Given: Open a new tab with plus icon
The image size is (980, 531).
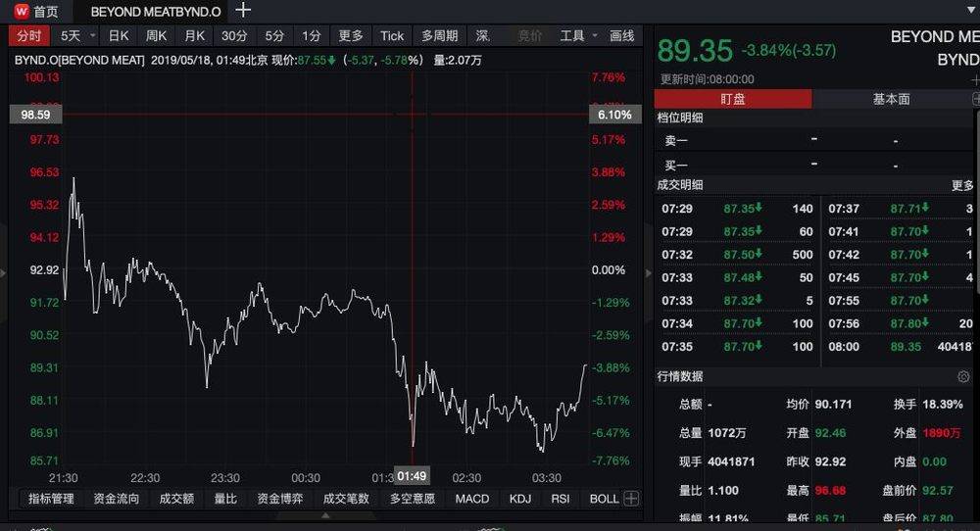Looking at the screenshot, I should point(243,10).
